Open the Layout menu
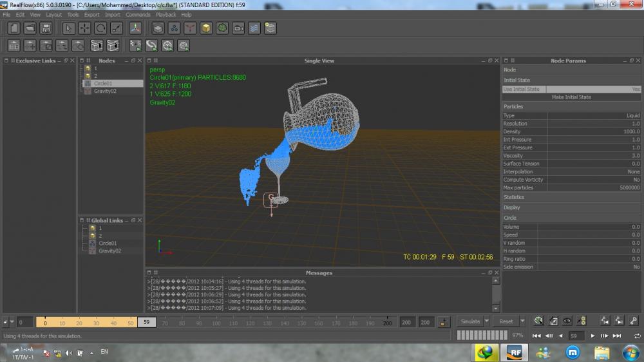The width and height of the screenshot is (644, 362). [53, 15]
